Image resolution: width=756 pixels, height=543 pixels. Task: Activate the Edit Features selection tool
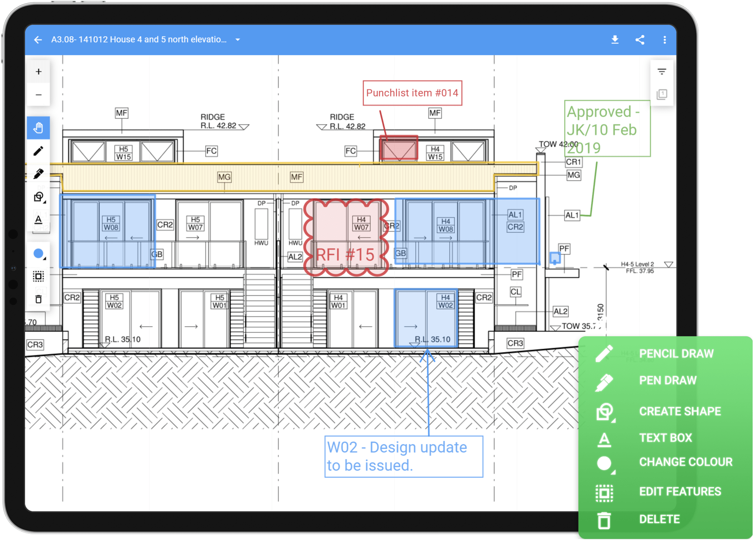click(38, 276)
